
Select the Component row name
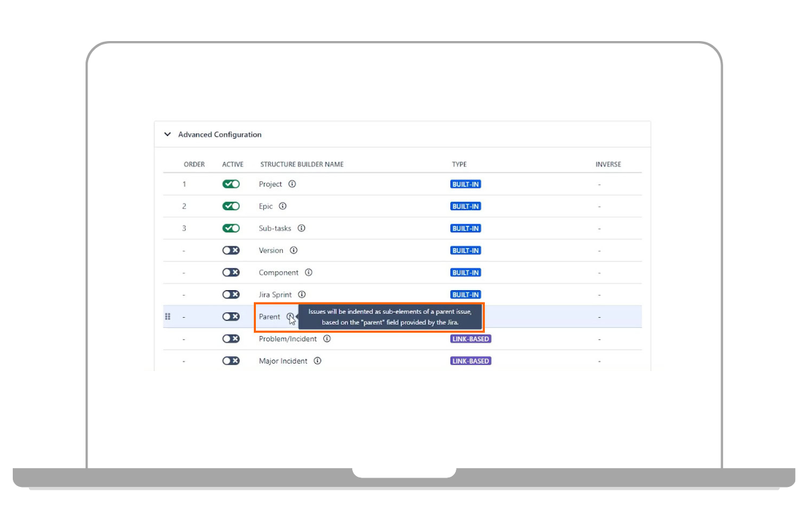[278, 273]
